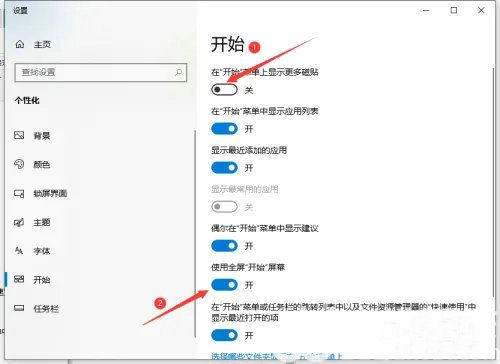Select 开始 in the sidebar
The height and width of the screenshot is (364, 500).
pos(42,280)
